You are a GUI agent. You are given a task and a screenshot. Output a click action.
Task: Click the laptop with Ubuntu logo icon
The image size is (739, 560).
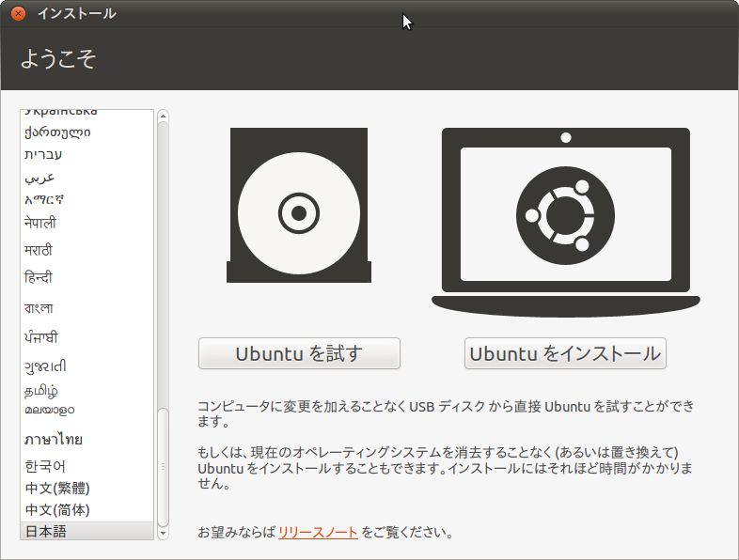coord(566,222)
